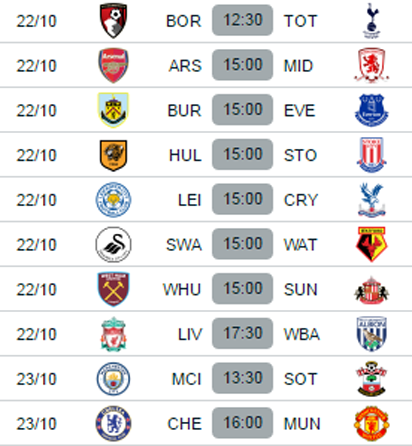
Task: Open the 17:30 LIV vs WBA match
Action: point(243,333)
